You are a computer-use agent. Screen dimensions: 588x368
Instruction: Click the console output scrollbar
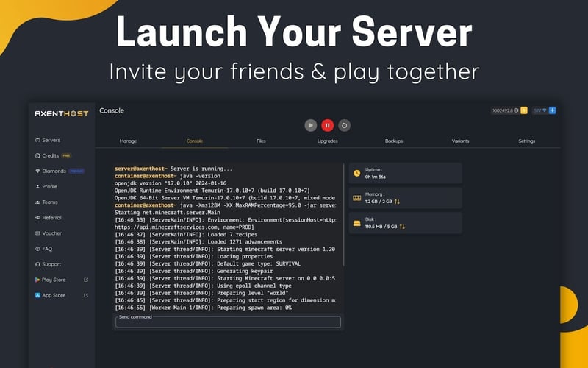343,215
